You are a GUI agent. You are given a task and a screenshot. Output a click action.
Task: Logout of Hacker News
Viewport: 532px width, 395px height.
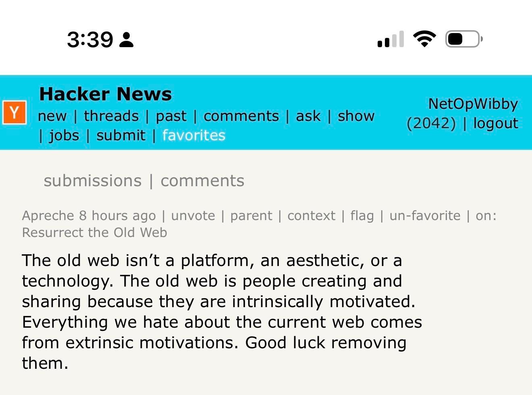(495, 123)
